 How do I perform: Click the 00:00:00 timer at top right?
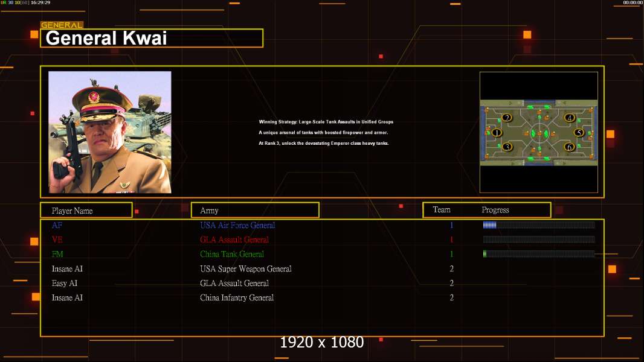tap(633, 2)
